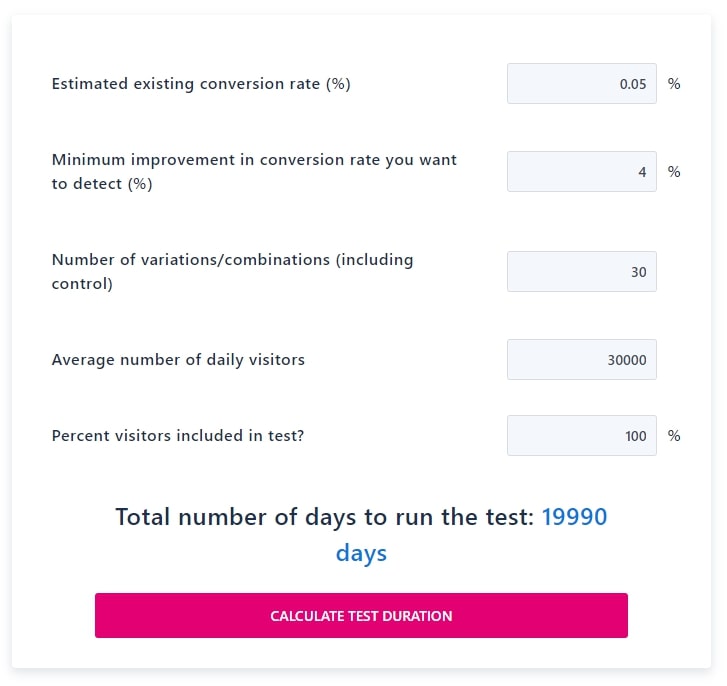Focus the percent visitors field showing 100
The width and height of the screenshot is (727, 686).
coord(581,436)
